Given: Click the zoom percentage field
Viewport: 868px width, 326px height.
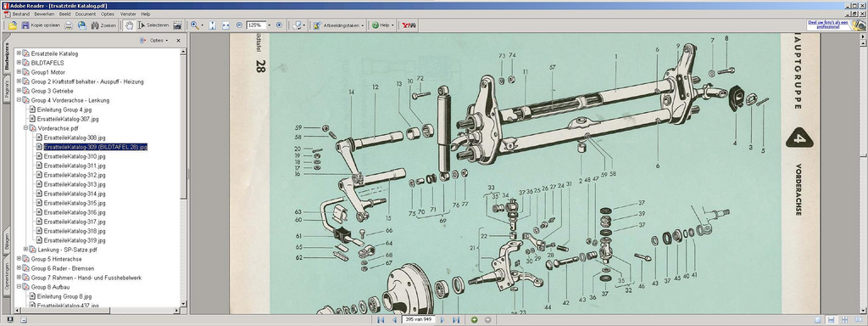Looking at the screenshot, I should (x=256, y=25).
